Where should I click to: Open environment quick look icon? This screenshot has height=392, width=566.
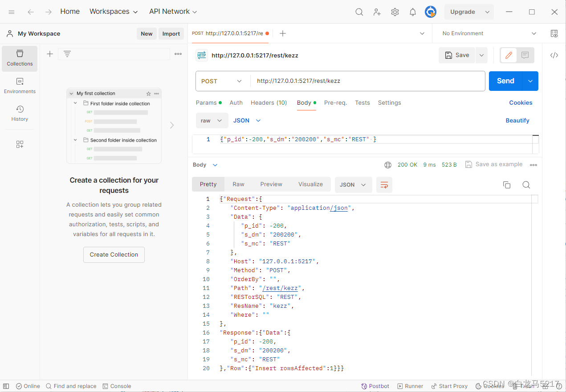click(554, 33)
